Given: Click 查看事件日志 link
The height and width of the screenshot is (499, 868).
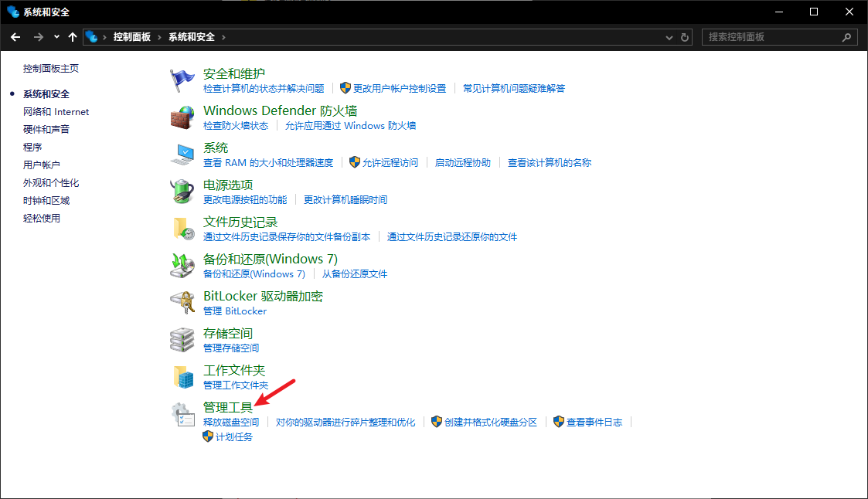Looking at the screenshot, I should click(x=594, y=422).
